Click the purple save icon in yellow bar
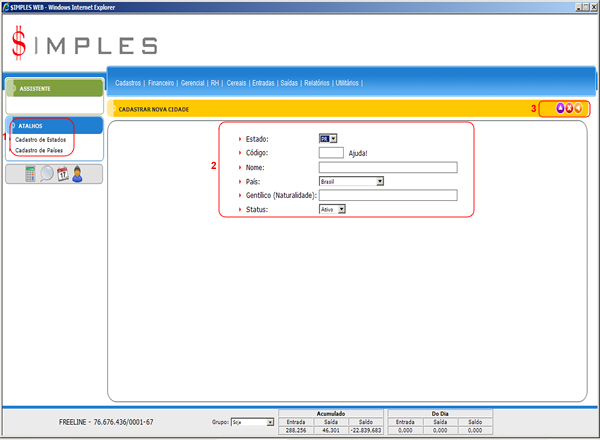 (559, 108)
